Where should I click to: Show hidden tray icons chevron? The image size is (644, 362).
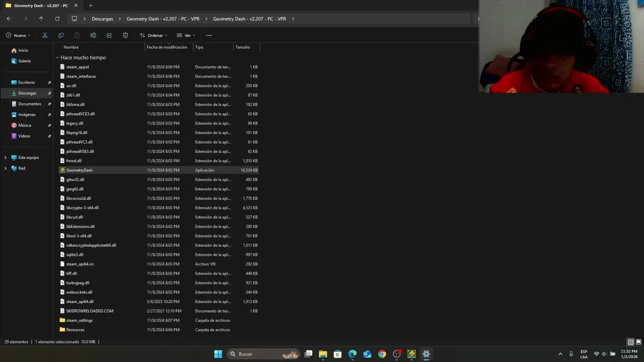[x=560, y=354]
